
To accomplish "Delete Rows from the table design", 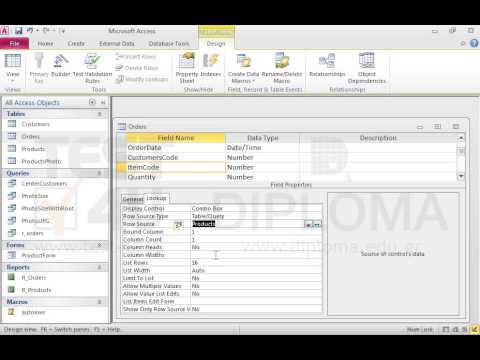I will pyautogui.click(x=137, y=68).
